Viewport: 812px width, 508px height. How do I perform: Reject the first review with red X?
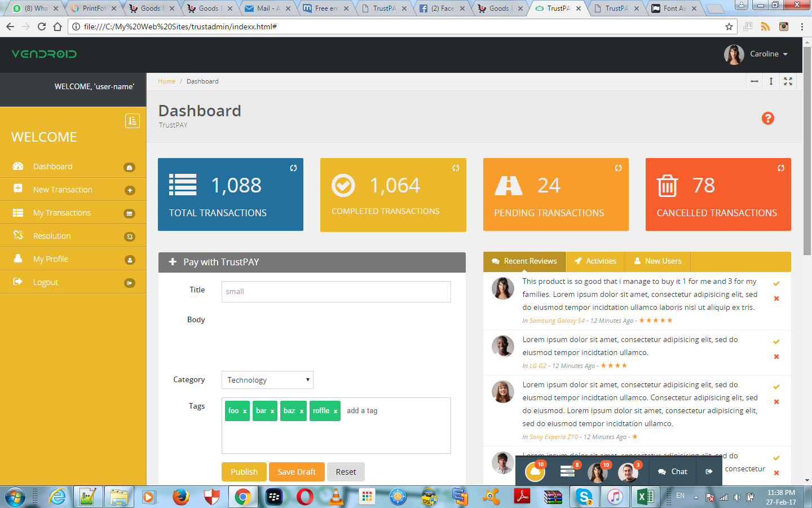point(776,299)
